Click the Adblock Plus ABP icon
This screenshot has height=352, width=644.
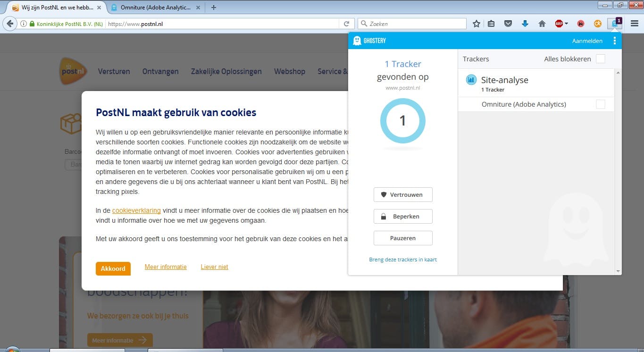559,24
